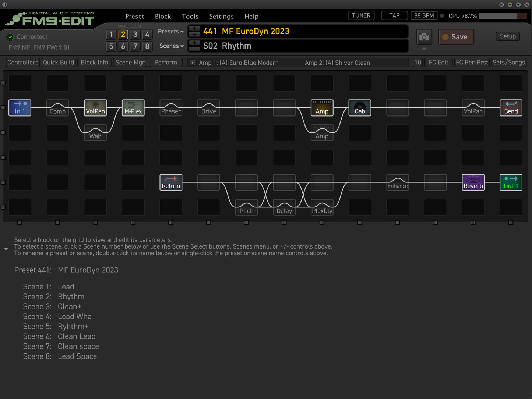This screenshot has width=532, height=399.
Task: Open the Scene Mgr panel
Action: [130, 63]
